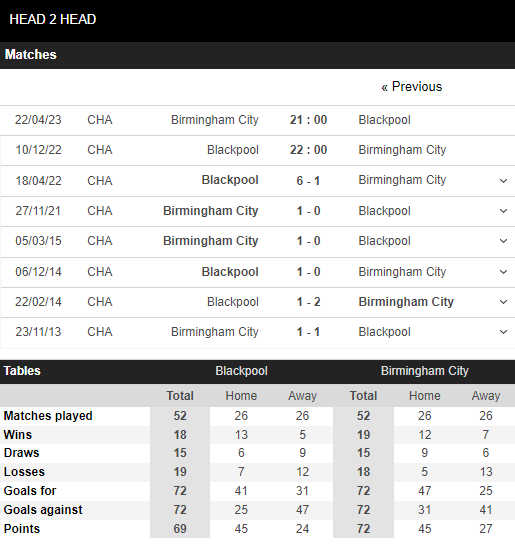Expand the 18/04/22 Blackpool 6-1 match details

tap(503, 181)
